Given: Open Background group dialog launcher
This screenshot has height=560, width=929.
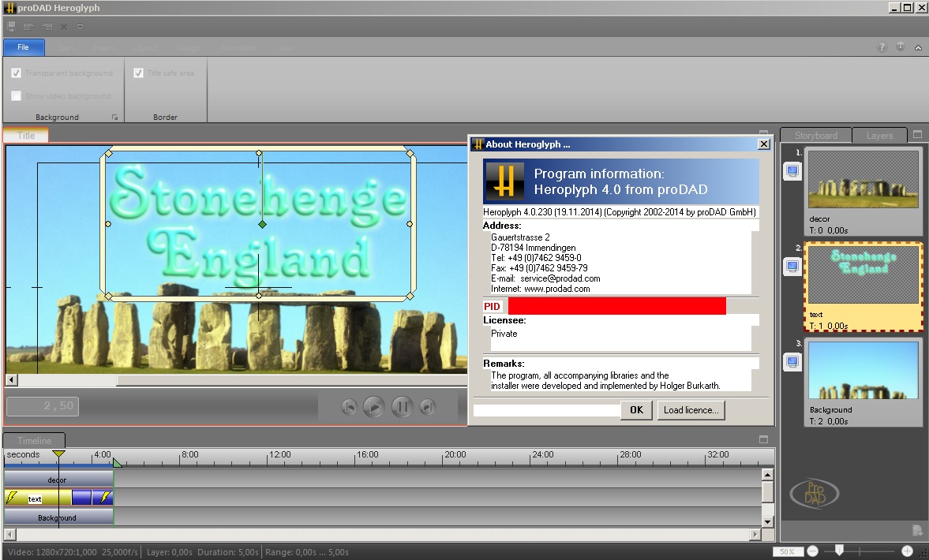Looking at the screenshot, I should click(115, 118).
